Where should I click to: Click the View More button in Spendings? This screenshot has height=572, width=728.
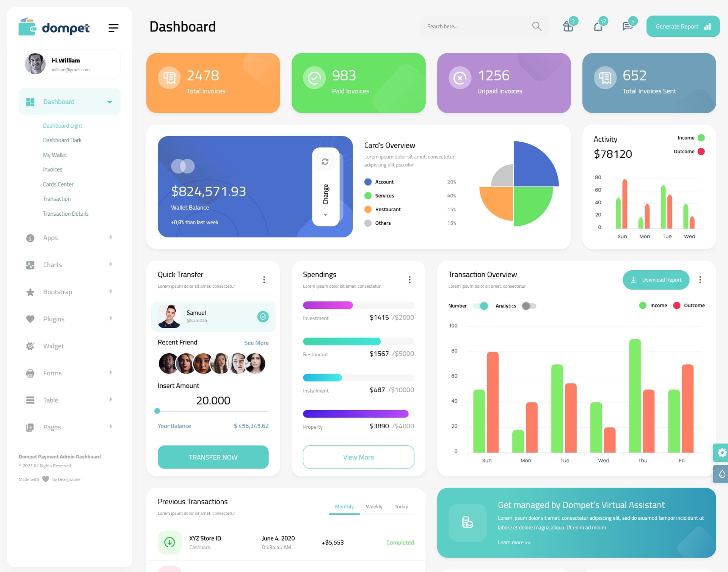coord(358,456)
